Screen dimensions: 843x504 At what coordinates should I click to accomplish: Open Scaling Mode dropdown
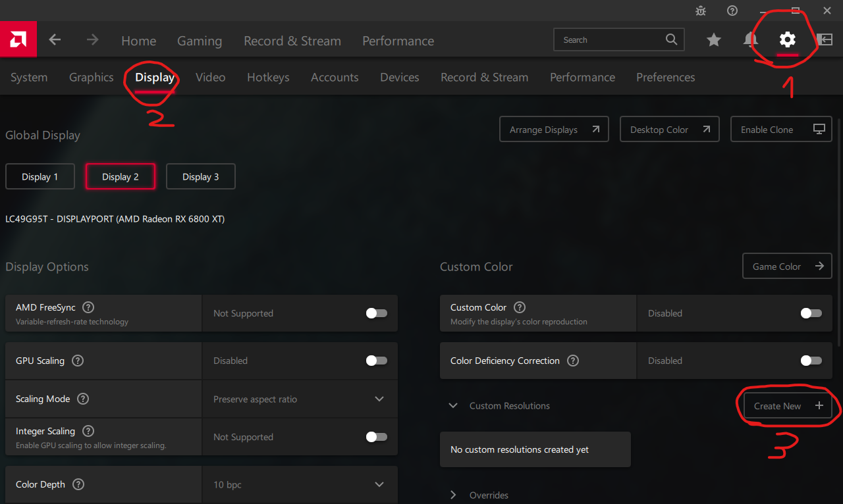click(379, 399)
